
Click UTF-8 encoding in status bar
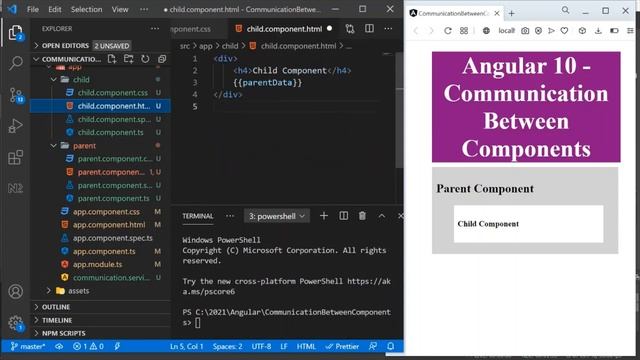click(261, 347)
